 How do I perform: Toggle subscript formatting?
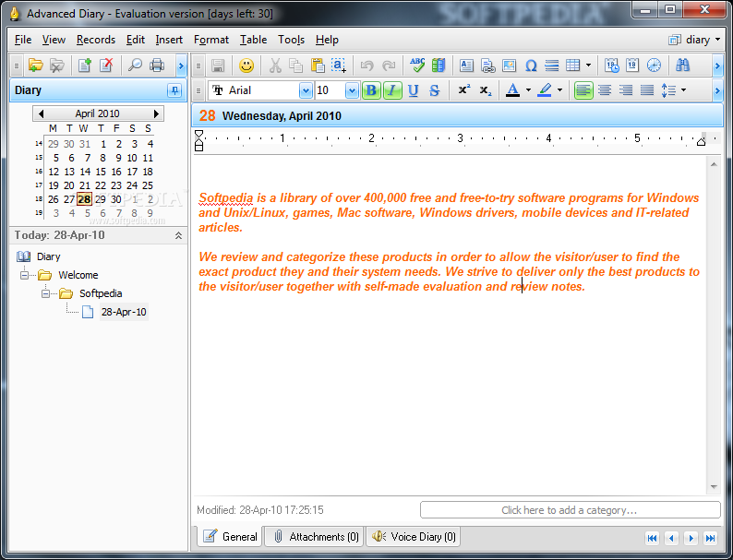click(x=486, y=90)
